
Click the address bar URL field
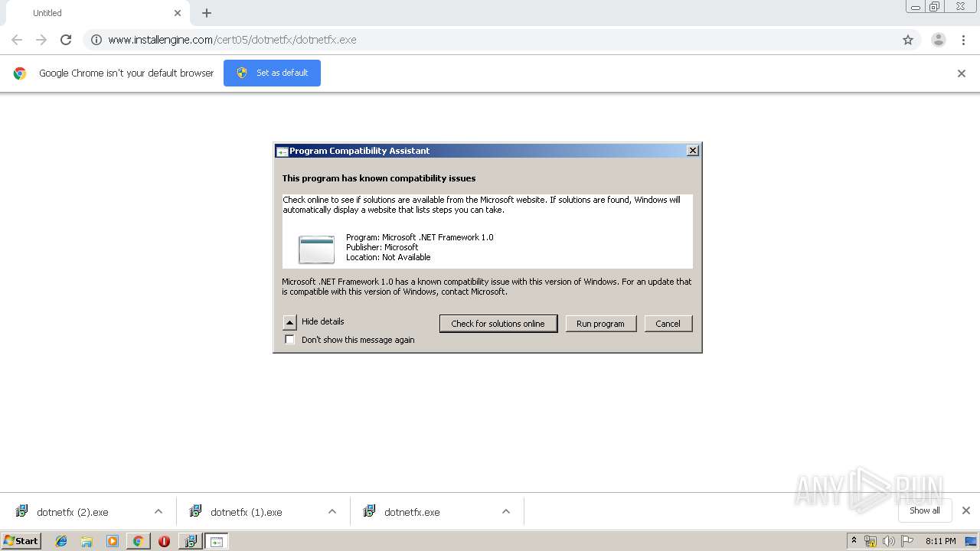click(x=501, y=40)
